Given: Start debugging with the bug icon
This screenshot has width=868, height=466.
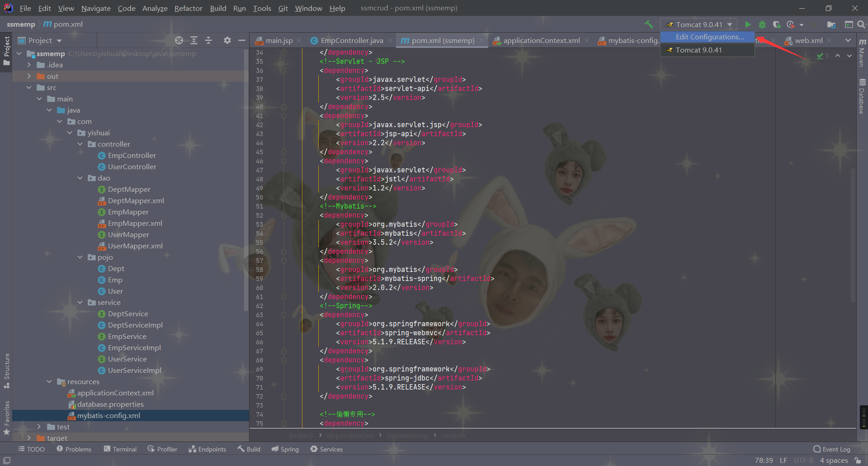Looking at the screenshot, I should click(762, 24).
